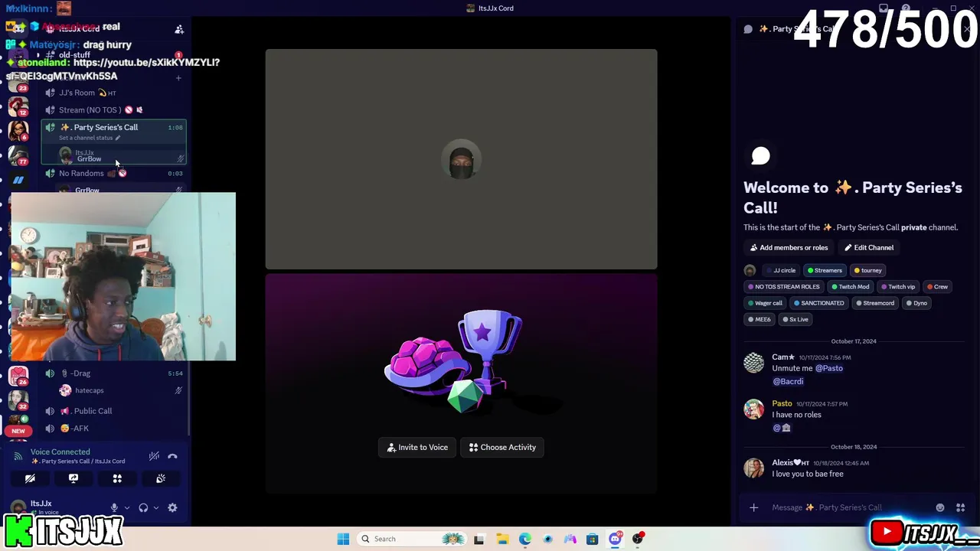Toggle noise suppression icon beside Voice Connected

coord(154,456)
